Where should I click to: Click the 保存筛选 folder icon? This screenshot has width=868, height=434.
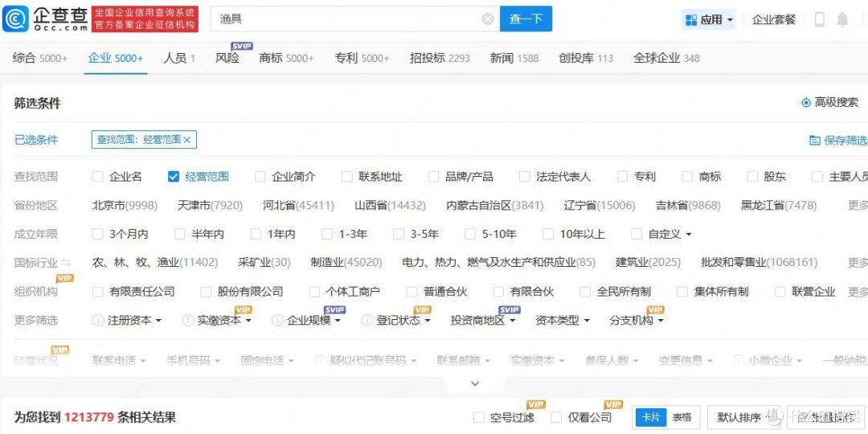click(814, 140)
